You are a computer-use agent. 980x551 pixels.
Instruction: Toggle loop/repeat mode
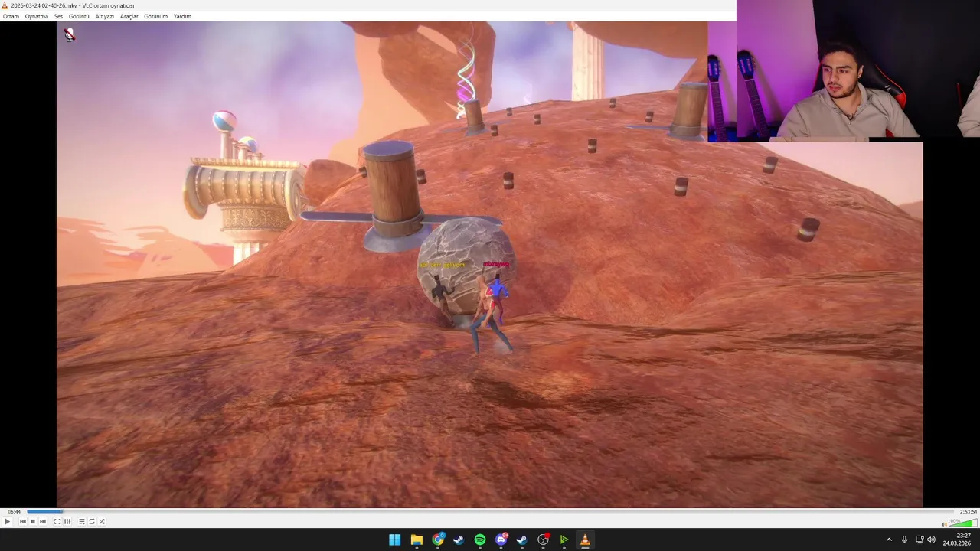[91, 521]
